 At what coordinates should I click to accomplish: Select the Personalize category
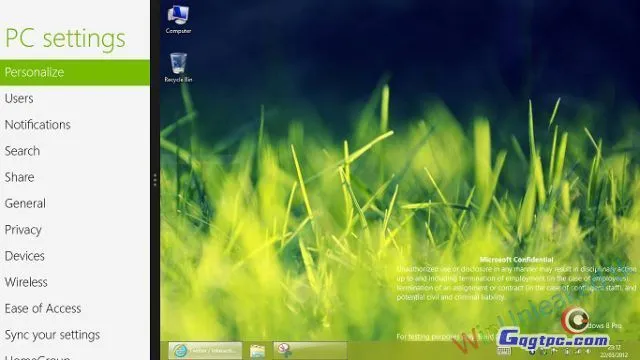[x=75, y=73]
